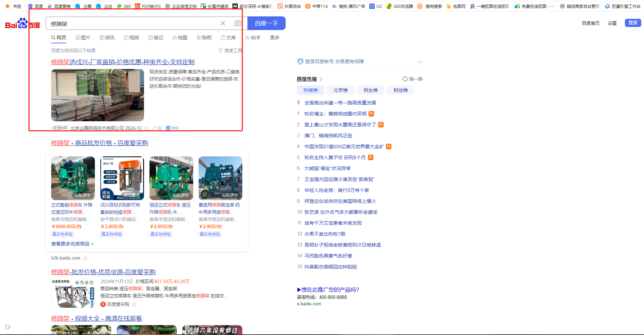Select the 贴吧 tab

(x=204, y=38)
